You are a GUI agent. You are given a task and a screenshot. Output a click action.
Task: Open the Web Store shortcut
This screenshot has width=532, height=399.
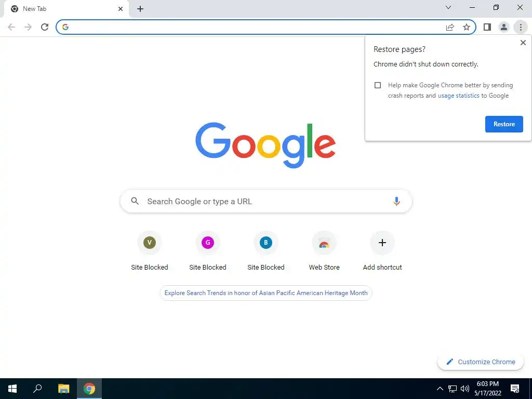pyautogui.click(x=324, y=251)
